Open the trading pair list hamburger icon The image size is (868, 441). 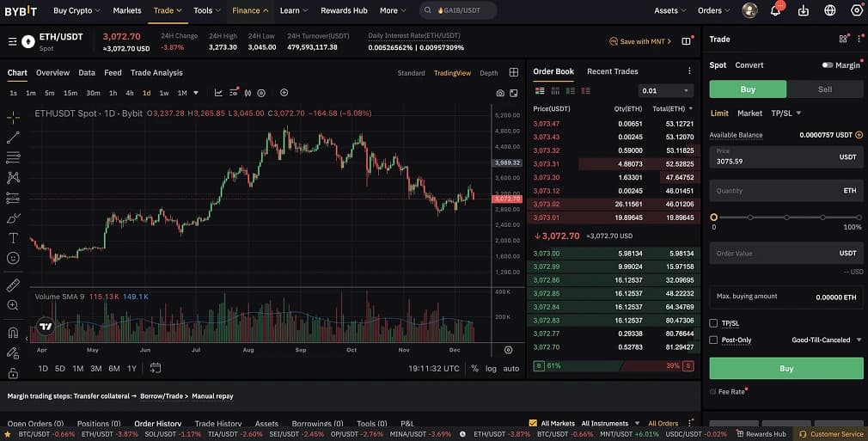[12, 41]
